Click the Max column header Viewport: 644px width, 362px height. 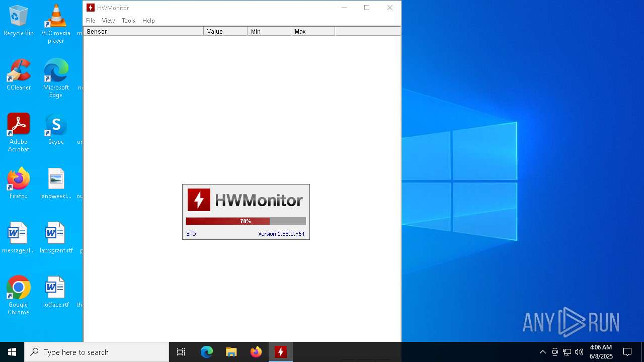pos(313,31)
